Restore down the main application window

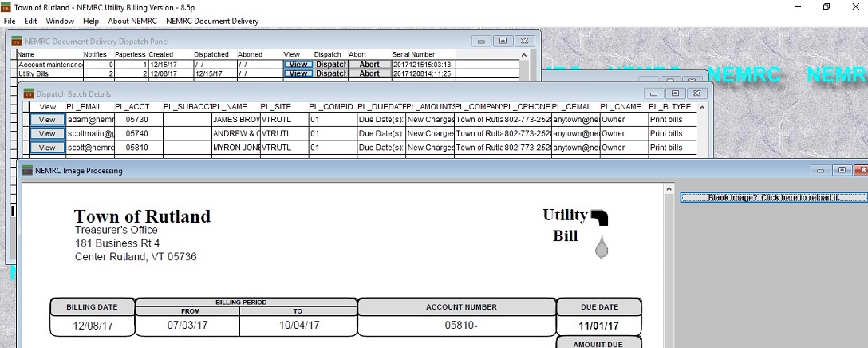(826, 7)
